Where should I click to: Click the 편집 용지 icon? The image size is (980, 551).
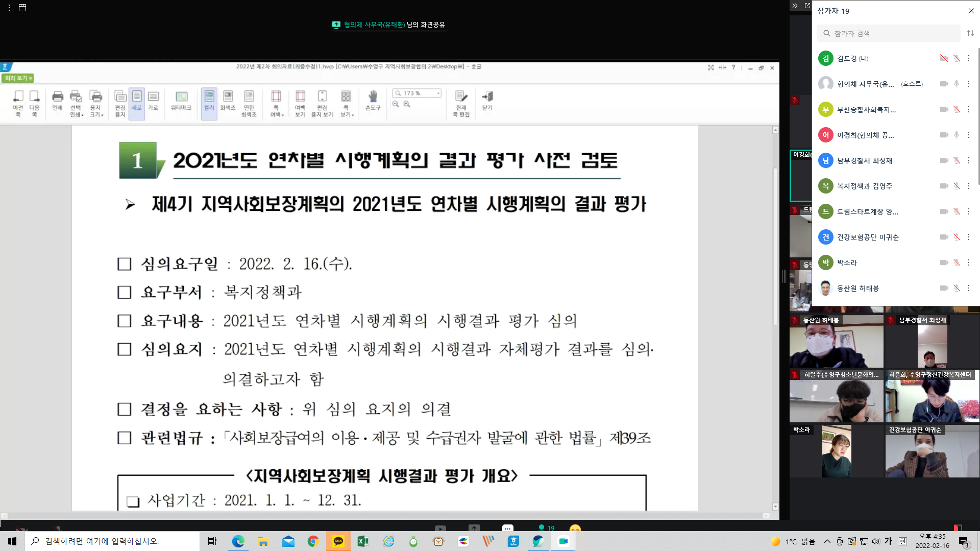(120, 104)
